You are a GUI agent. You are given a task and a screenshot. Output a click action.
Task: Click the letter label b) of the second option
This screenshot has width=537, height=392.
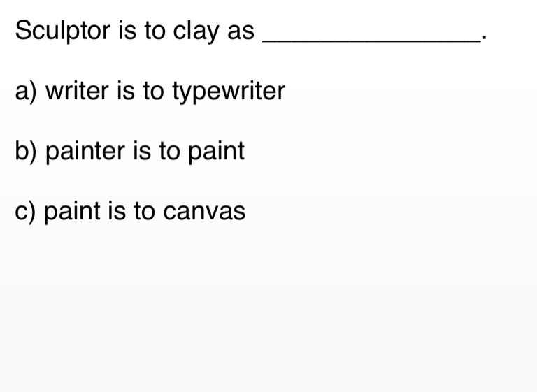(26, 152)
